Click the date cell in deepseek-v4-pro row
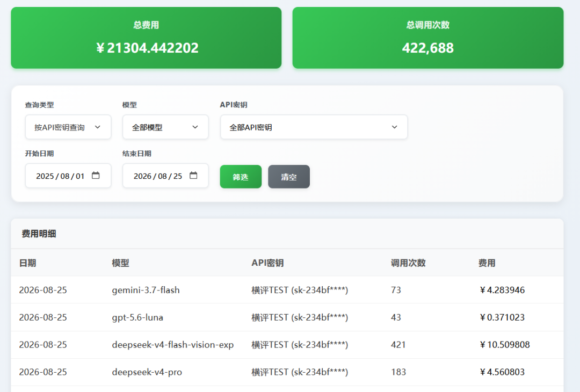 43,373
